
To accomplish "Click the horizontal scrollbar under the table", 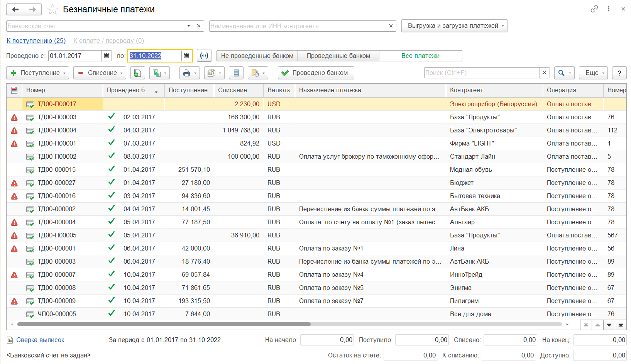I will [x=164, y=324].
